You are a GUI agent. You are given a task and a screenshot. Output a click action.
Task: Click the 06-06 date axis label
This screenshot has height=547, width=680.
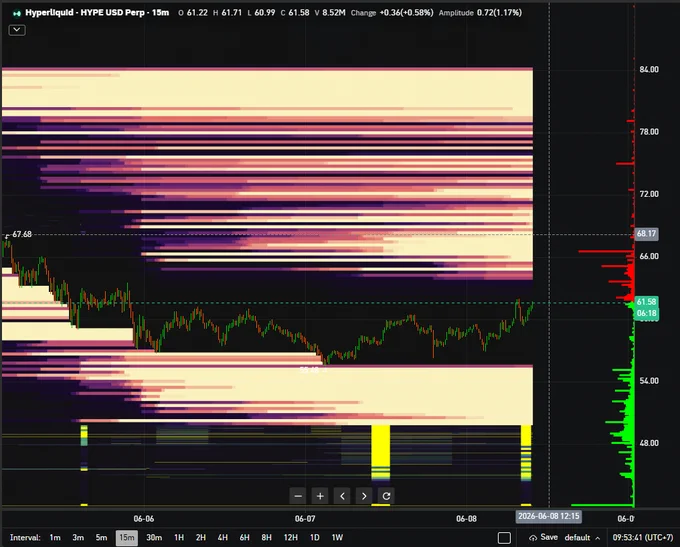144,519
